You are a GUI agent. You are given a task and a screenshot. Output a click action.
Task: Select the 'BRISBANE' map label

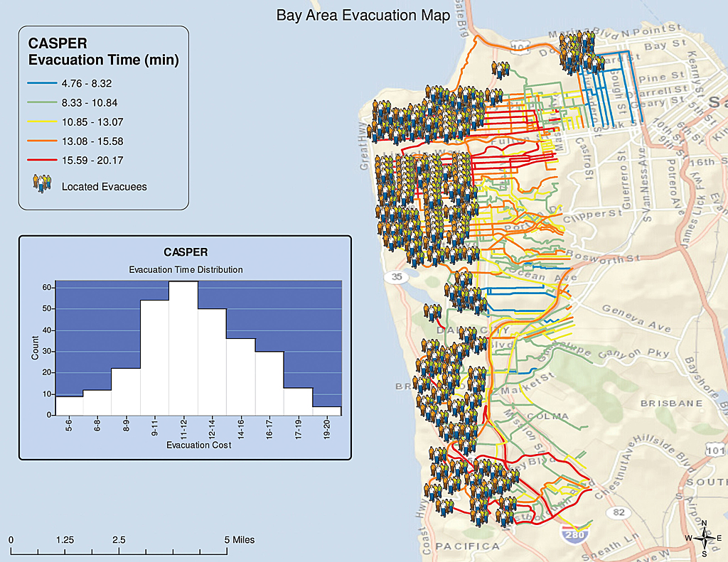pos(672,404)
